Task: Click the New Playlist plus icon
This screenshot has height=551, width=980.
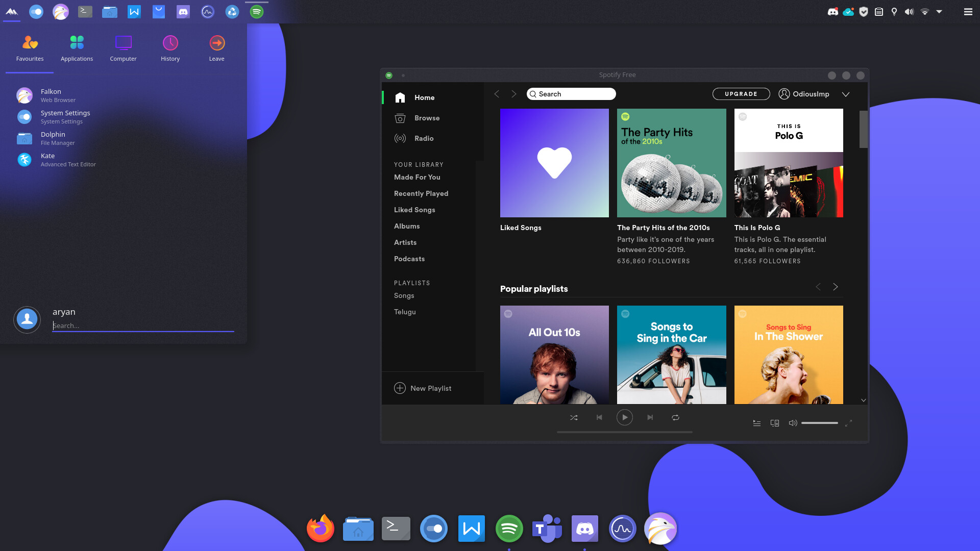Action: [x=400, y=388]
